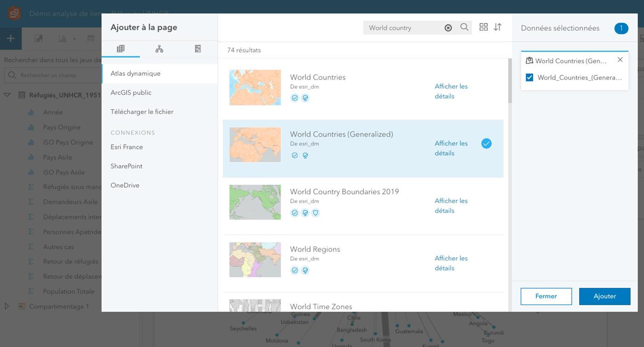Select the Population Totale field
The image size is (644, 347).
(x=69, y=291)
